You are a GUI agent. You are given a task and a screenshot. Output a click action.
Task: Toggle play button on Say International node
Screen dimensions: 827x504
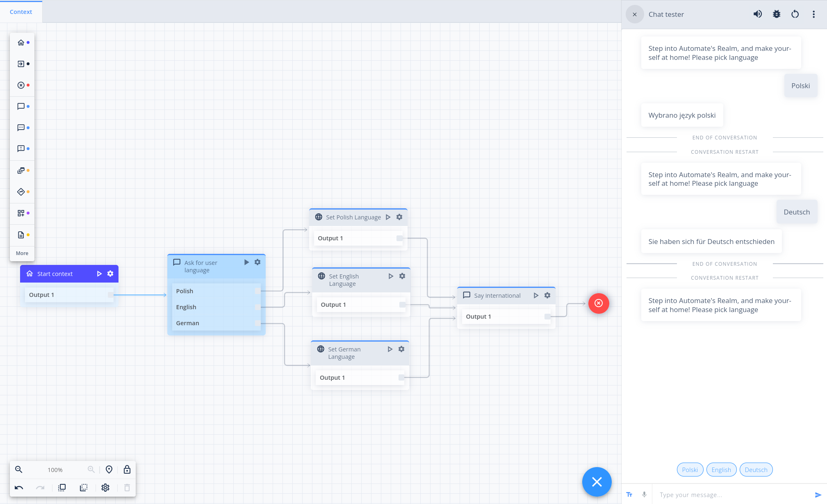click(536, 295)
